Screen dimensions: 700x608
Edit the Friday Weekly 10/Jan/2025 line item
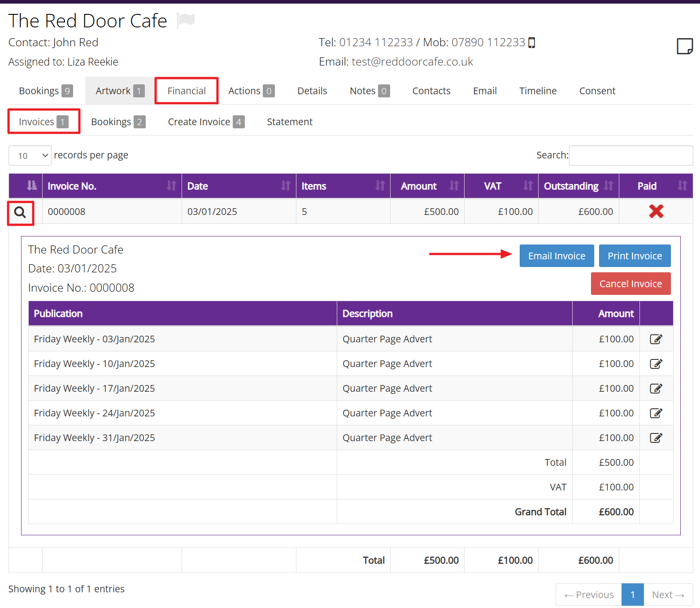656,364
